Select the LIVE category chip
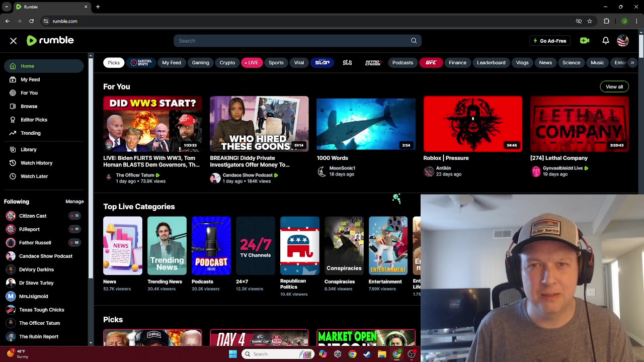Screen dimensions: 644x362 (x=252, y=63)
